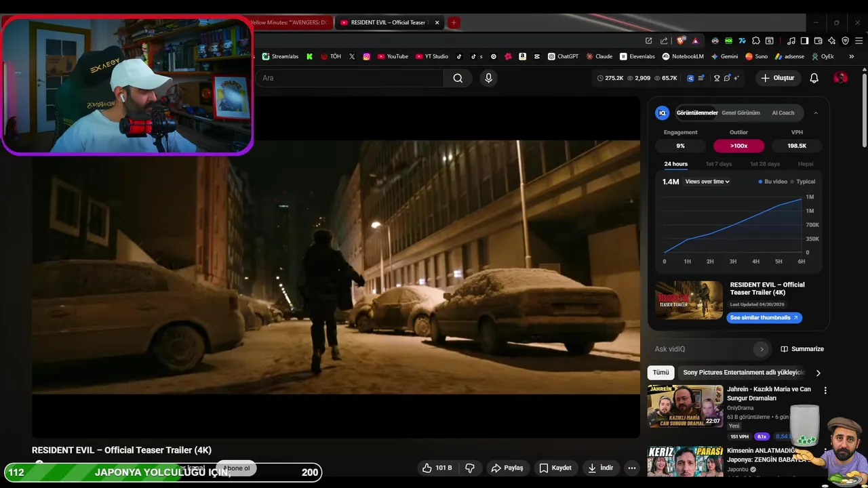868x488 pixels.
Task: Open menu for Jahrein video suggestion
Action: [825, 390]
